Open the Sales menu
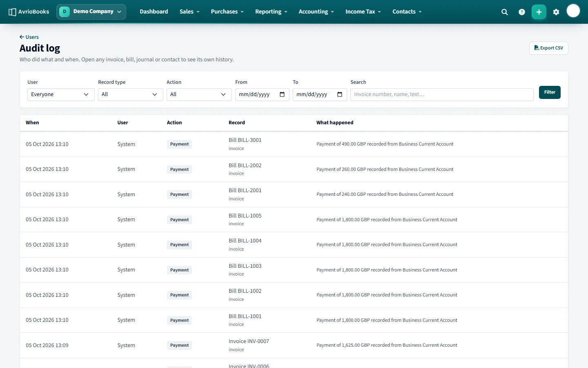Screen dimensions: 588x368 coord(189,11)
